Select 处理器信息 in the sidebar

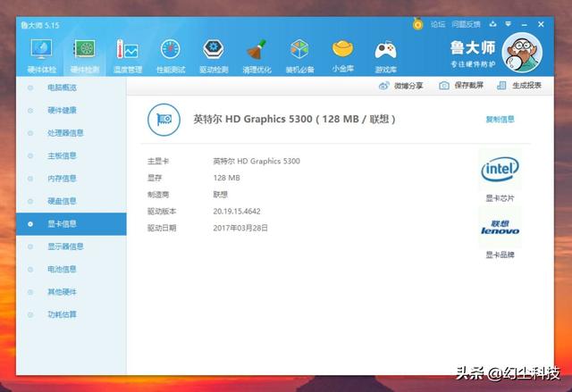click(71, 133)
